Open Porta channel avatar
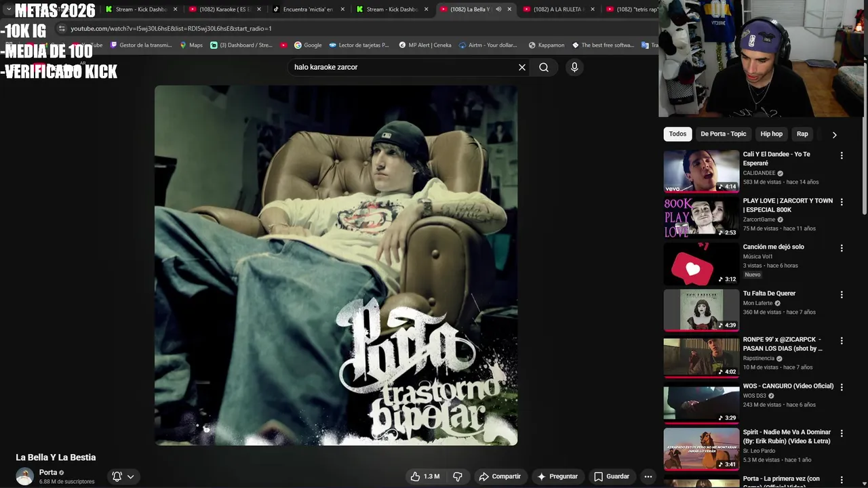This screenshot has height=488, width=868. [24, 476]
